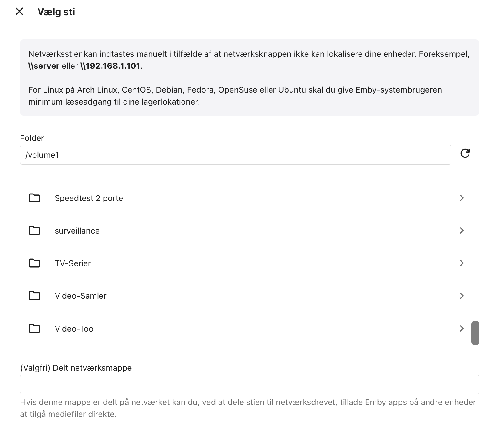Click the Video-Too folder icon
Viewport: 492px width, 448px height.
pyautogui.click(x=34, y=329)
